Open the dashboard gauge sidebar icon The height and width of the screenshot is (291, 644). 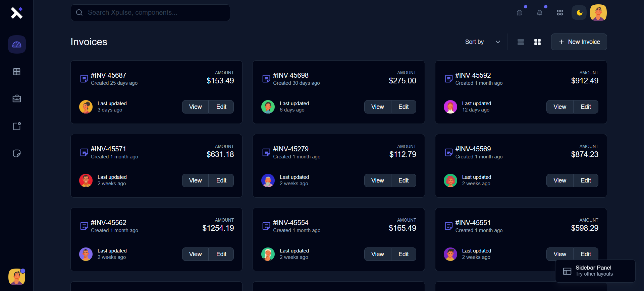(x=17, y=45)
